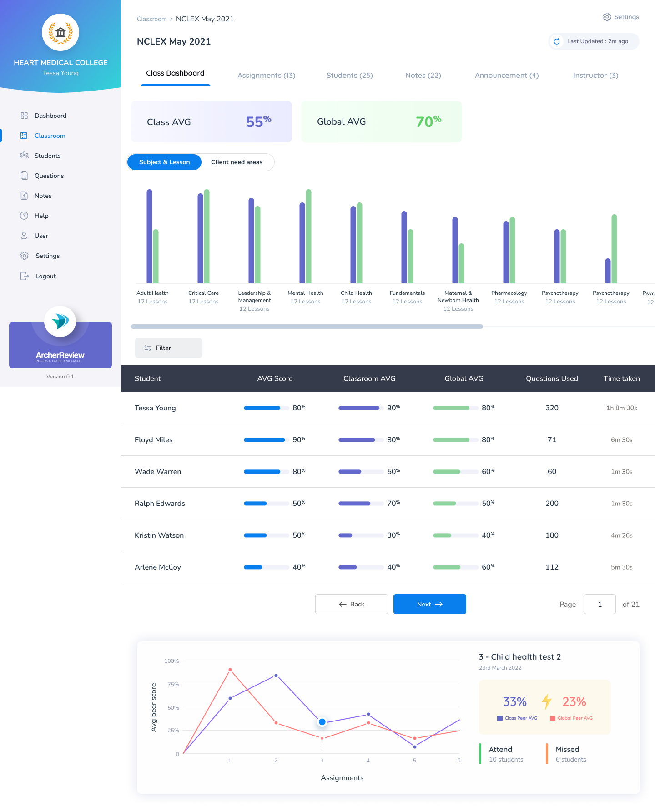
Task: Click the Logout icon in sidebar
Action: (25, 276)
